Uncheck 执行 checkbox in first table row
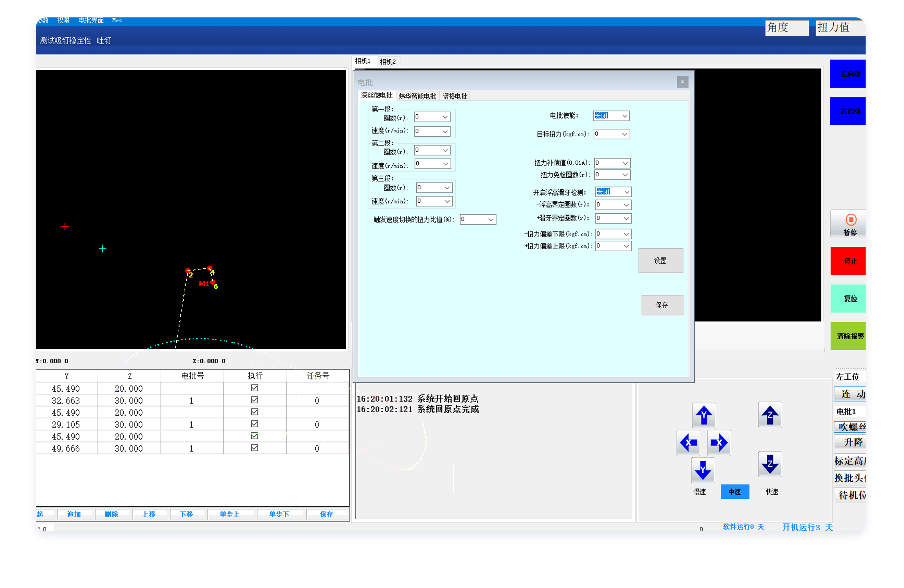This screenshot has width=904, height=588. [254, 388]
